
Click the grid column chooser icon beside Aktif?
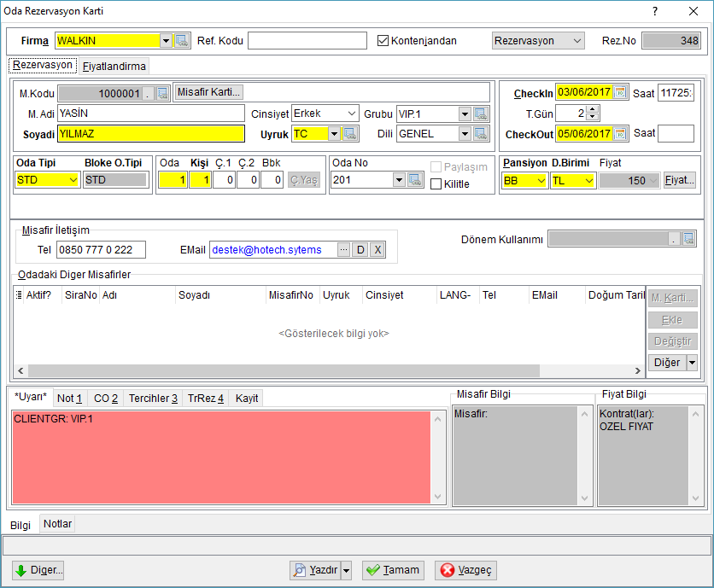pyautogui.click(x=19, y=295)
